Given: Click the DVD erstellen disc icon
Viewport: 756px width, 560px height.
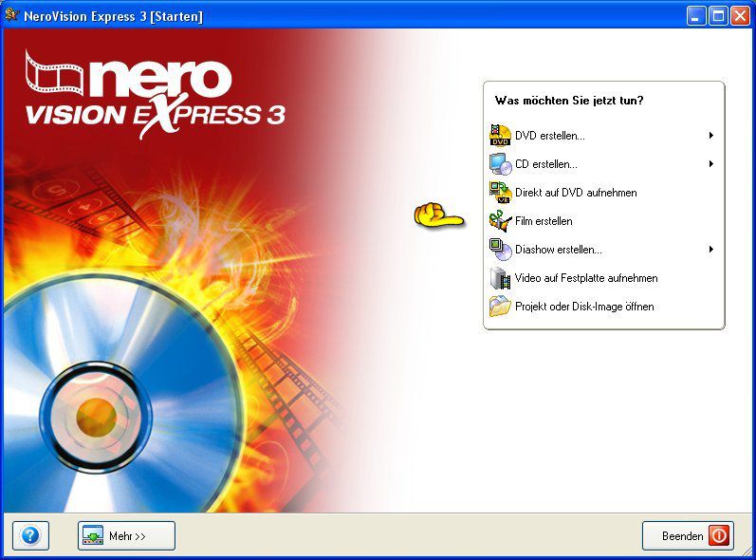Looking at the screenshot, I should pos(500,135).
